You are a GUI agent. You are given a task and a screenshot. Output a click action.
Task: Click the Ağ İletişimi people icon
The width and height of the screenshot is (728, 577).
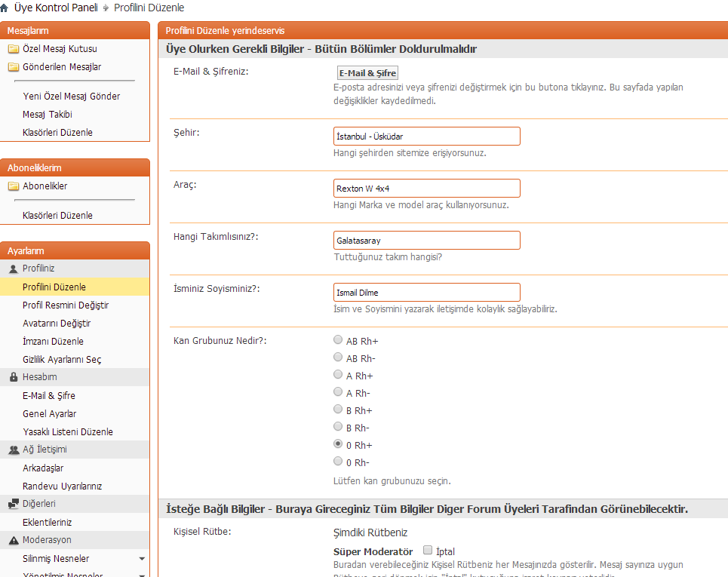click(14, 450)
